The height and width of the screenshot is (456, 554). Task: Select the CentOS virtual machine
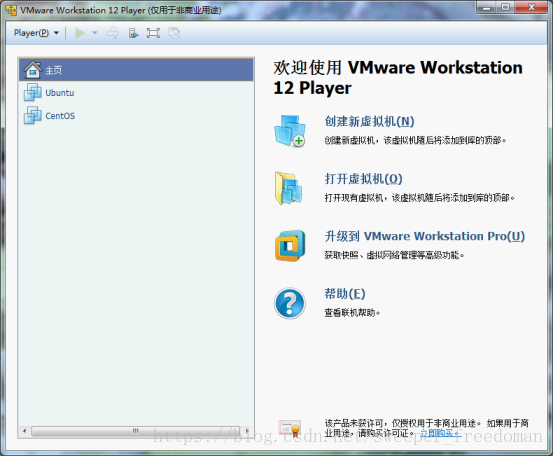136,116
